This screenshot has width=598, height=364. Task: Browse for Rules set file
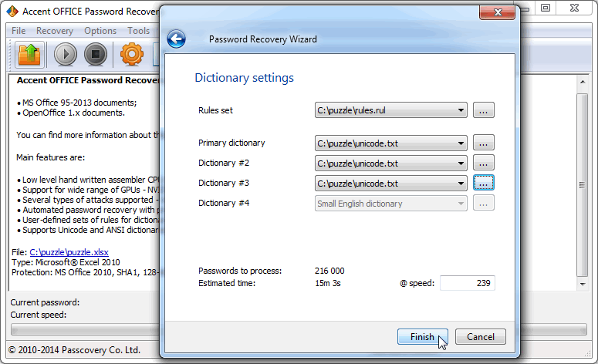483,110
